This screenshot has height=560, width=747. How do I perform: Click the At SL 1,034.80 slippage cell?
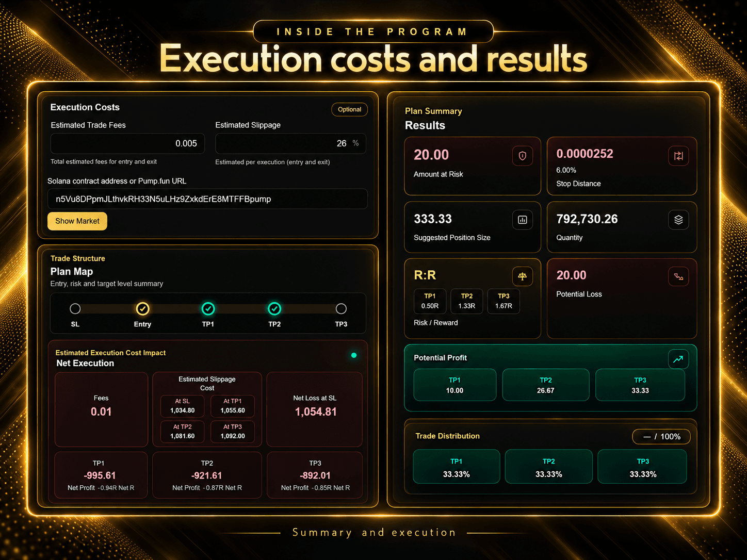182,406
